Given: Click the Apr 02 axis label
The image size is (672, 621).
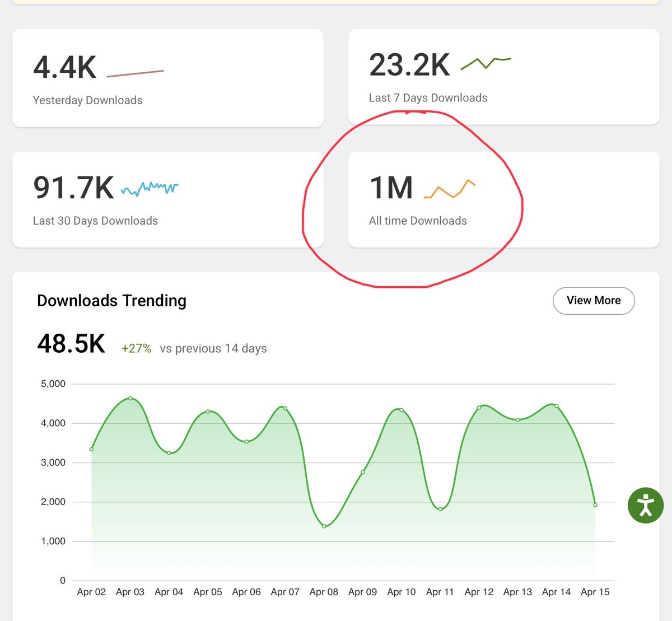Looking at the screenshot, I should [91, 592].
